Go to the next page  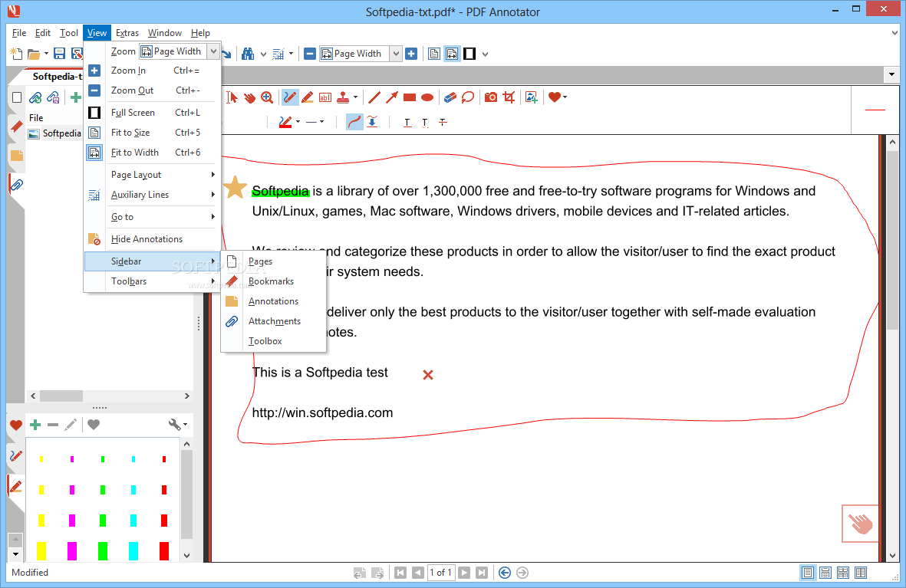click(465, 573)
